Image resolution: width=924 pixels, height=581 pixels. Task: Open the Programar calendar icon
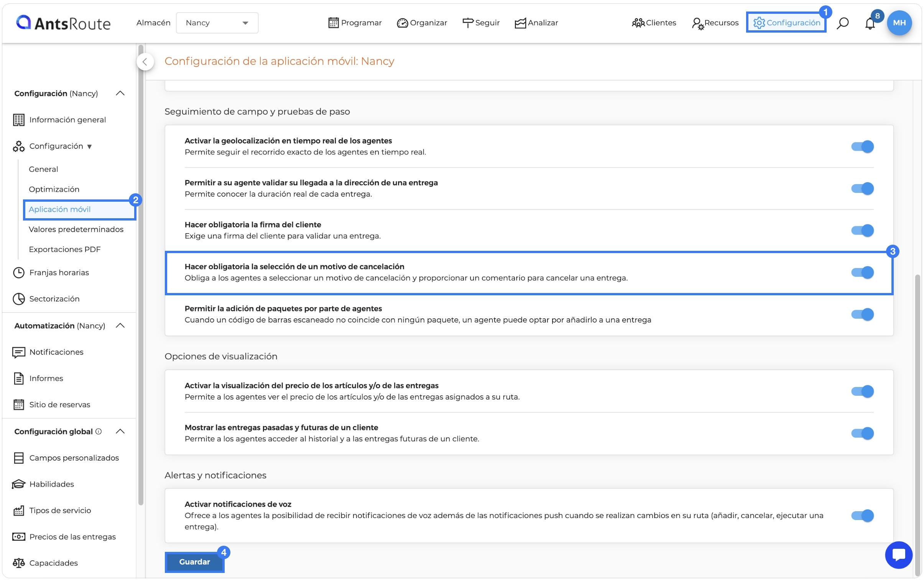coord(333,23)
